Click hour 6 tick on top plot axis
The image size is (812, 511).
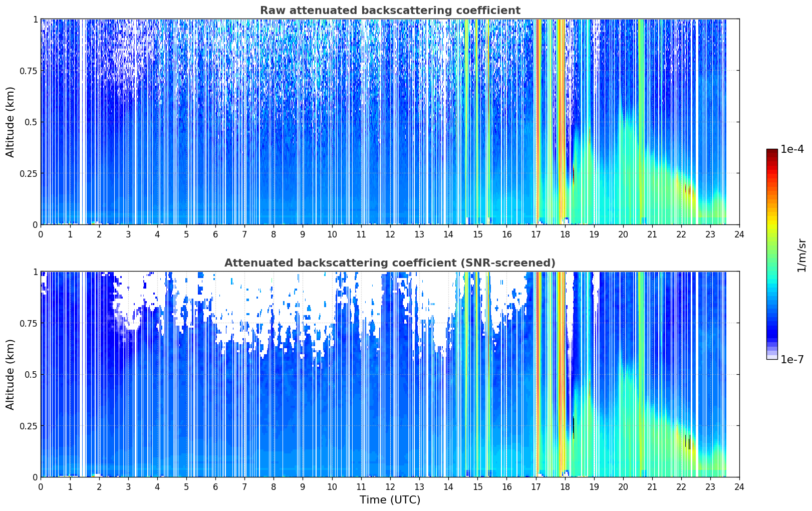pyautogui.click(x=215, y=234)
